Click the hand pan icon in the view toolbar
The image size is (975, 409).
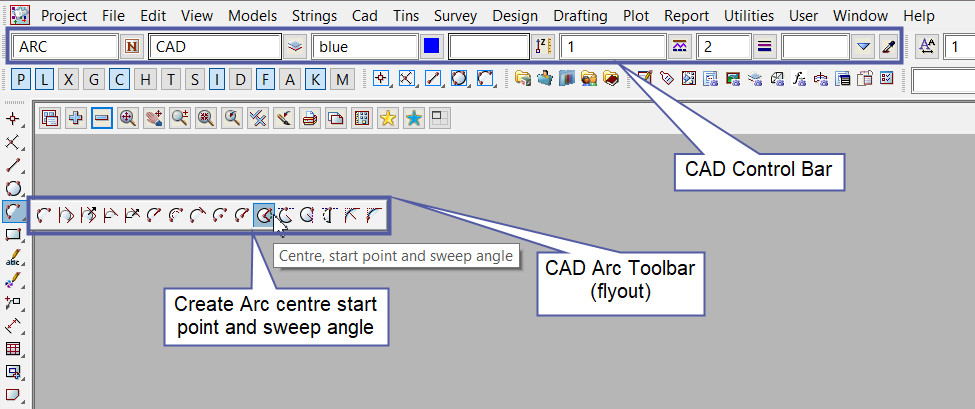click(154, 118)
